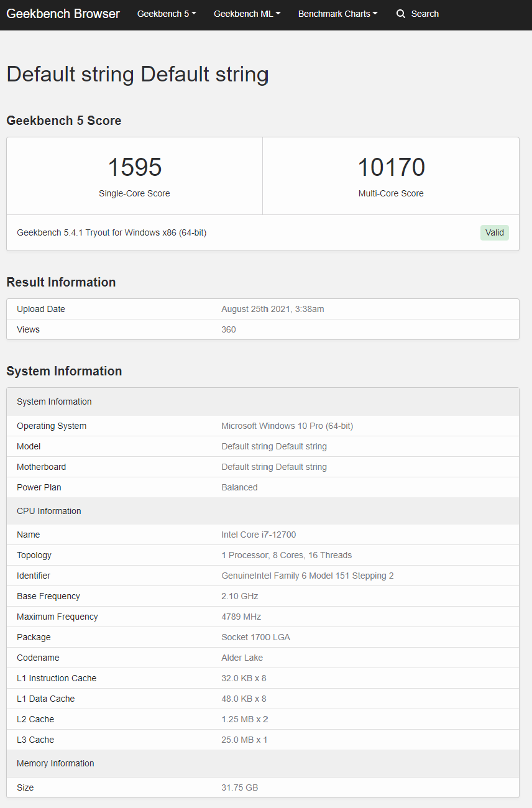Click the System Information table header row
Viewport: 532px width, 808px height.
tap(263, 402)
